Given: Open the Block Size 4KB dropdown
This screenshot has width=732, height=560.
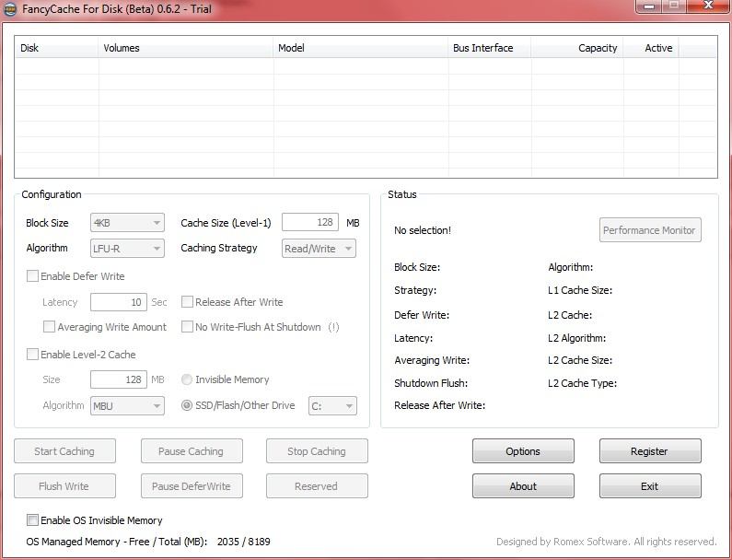Looking at the screenshot, I should pyautogui.click(x=127, y=223).
